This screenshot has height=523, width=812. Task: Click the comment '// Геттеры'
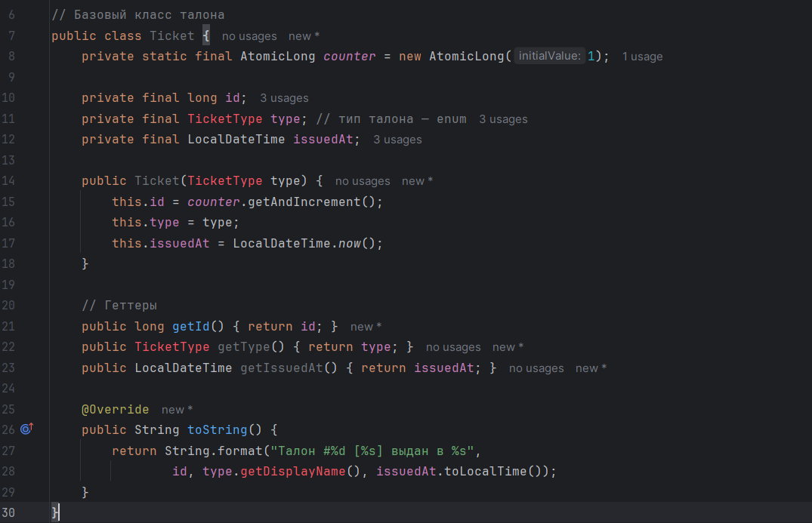(x=119, y=305)
